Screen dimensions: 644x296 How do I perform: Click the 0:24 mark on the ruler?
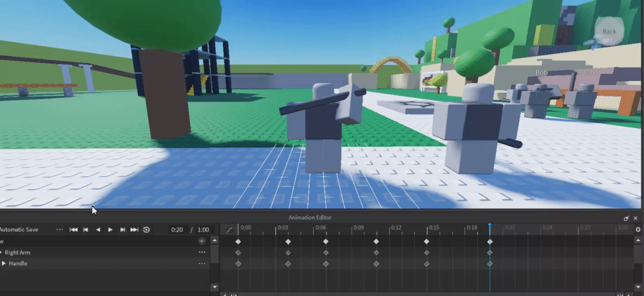coord(547,227)
